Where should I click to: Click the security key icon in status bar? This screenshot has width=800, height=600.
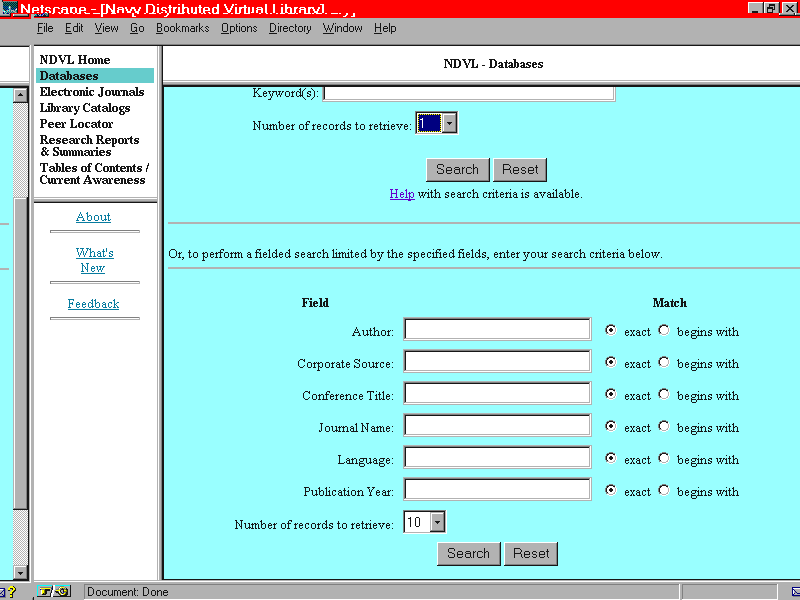[53, 591]
